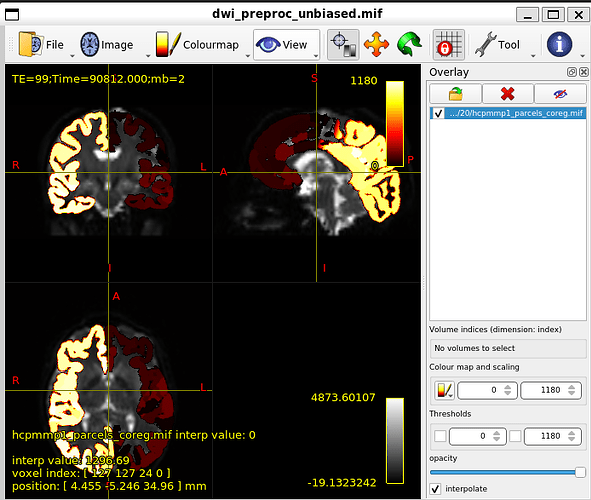Enable the lower threshold checkbox
This screenshot has height=500, width=591.
coord(440,436)
